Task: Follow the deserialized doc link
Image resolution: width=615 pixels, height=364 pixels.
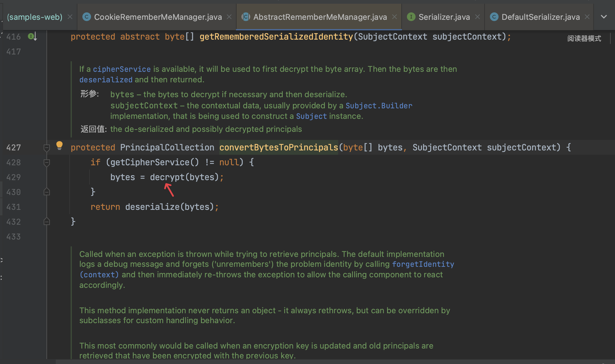Action: [x=106, y=80]
